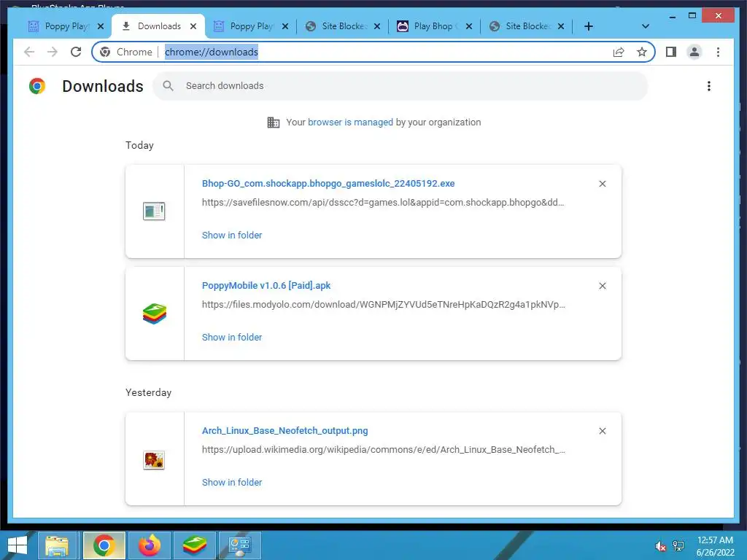Launch Firefox from the taskbar
The width and height of the screenshot is (747, 560).
pos(150,545)
